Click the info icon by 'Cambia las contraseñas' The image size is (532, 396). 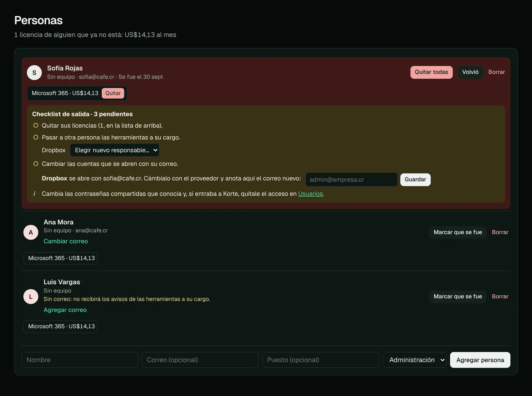[34, 194]
